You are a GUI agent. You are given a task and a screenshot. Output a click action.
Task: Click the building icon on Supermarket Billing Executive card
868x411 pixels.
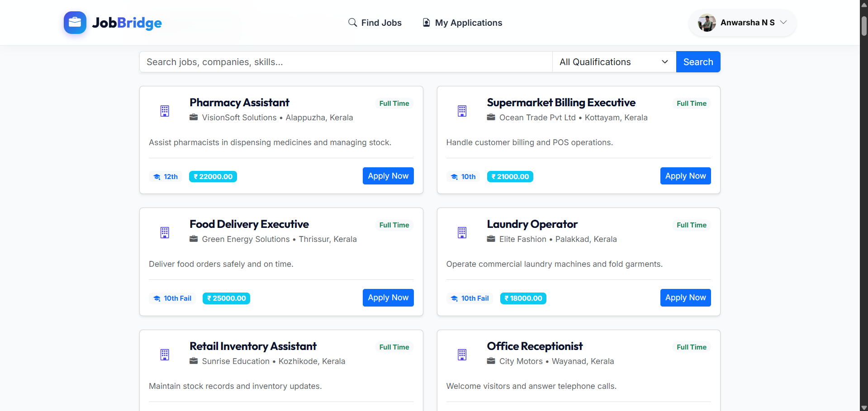click(x=462, y=111)
